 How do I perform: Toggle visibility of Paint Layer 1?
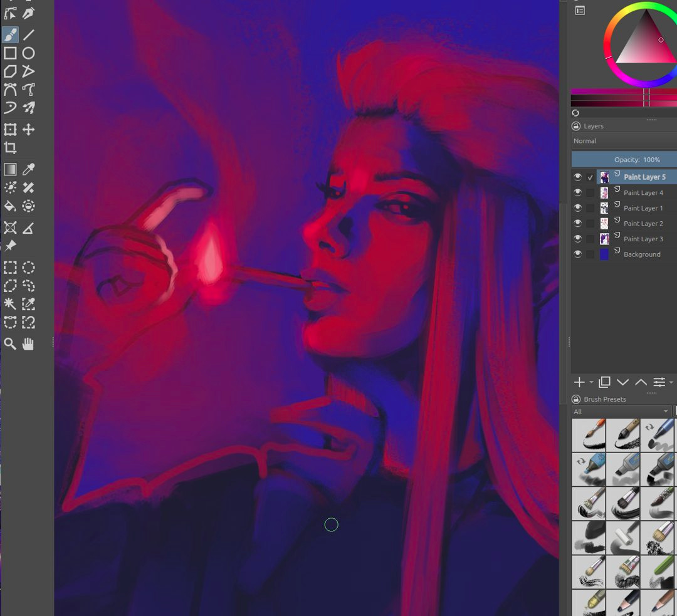pyautogui.click(x=578, y=208)
